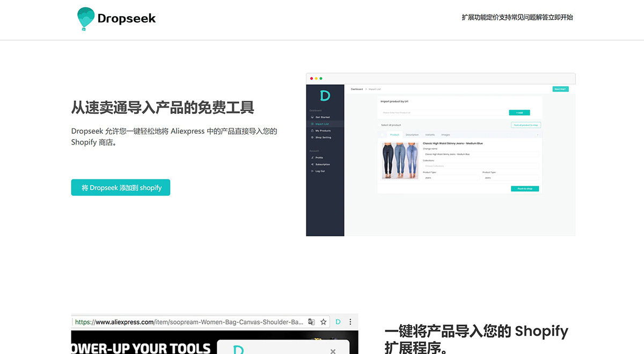
Task: Click the translate icon in address bar
Action: click(311, 322)
